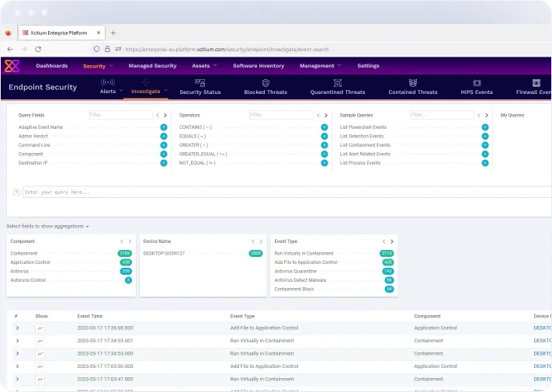Open a new browser tab
The image size is (552, 392).
(113, 33)
